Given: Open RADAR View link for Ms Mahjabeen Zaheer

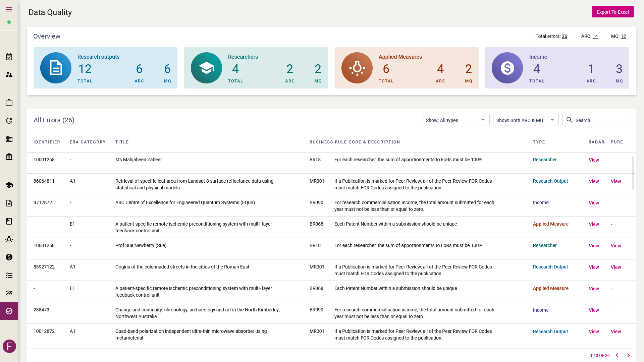Looking at the screenshot, I should (594, 160).
